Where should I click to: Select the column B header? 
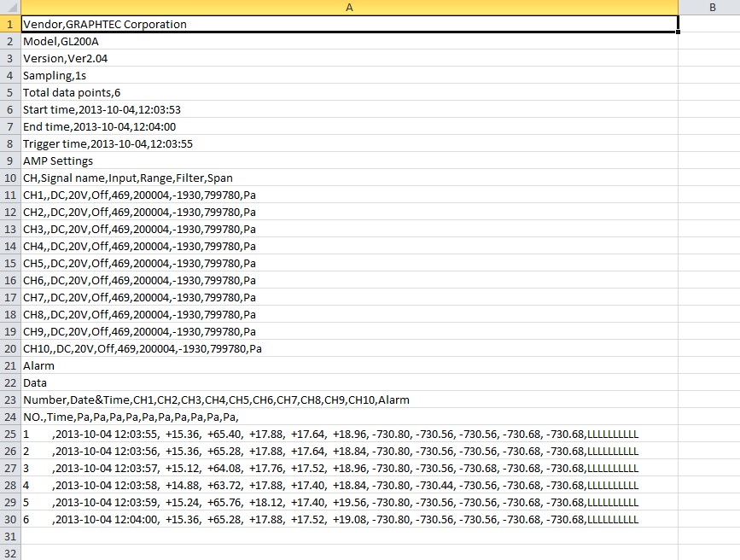709,8
